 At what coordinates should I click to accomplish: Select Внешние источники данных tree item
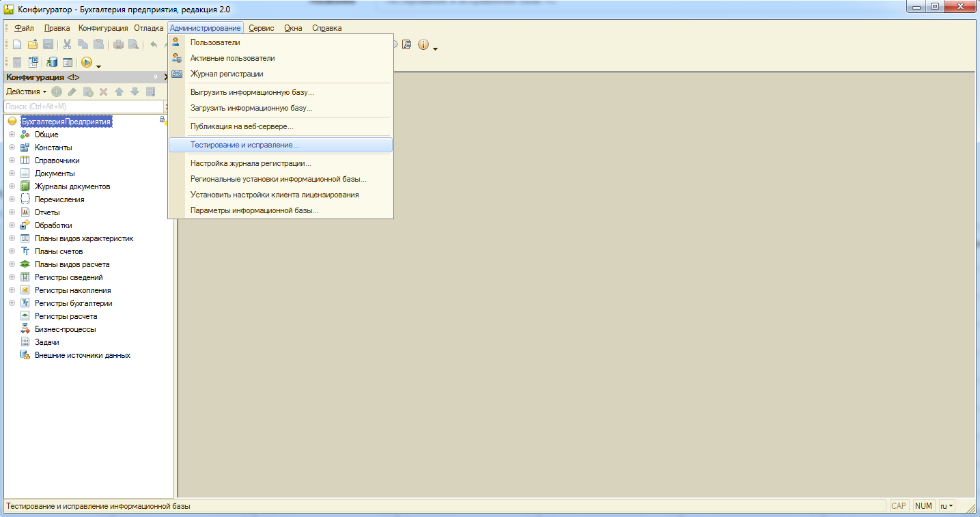(83, 355)
